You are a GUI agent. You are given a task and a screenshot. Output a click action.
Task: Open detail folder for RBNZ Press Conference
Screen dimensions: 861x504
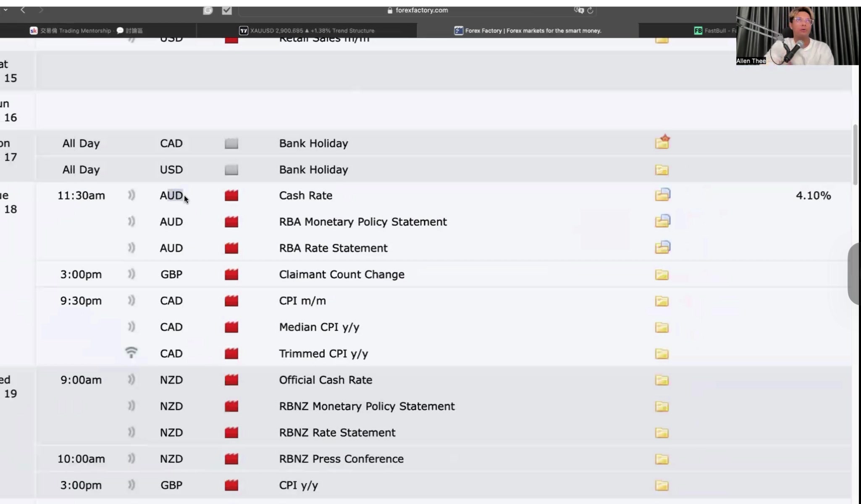661,459
